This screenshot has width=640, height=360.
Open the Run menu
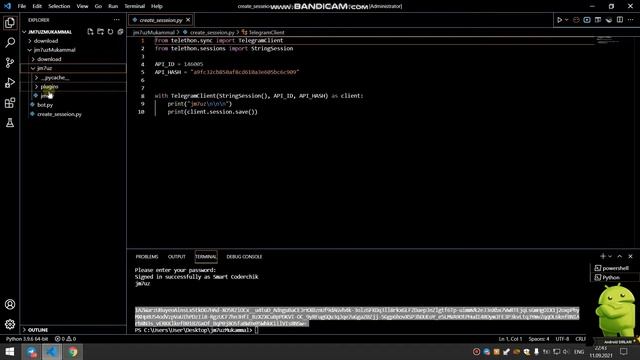(x=113, y=6)
